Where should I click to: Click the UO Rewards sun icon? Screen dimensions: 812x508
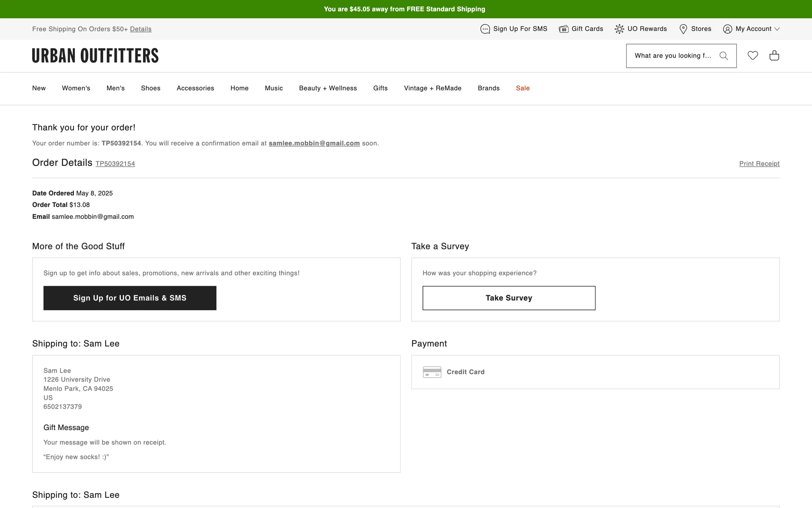(619, 29)
